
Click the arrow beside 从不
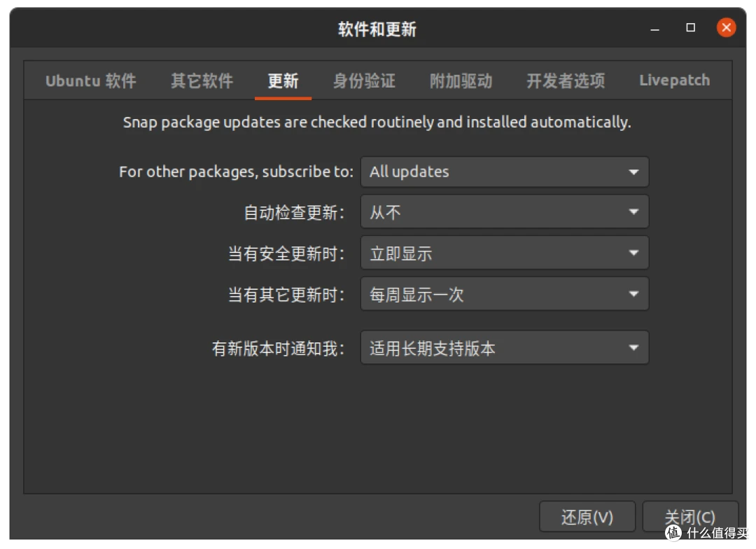pos(633,212)
